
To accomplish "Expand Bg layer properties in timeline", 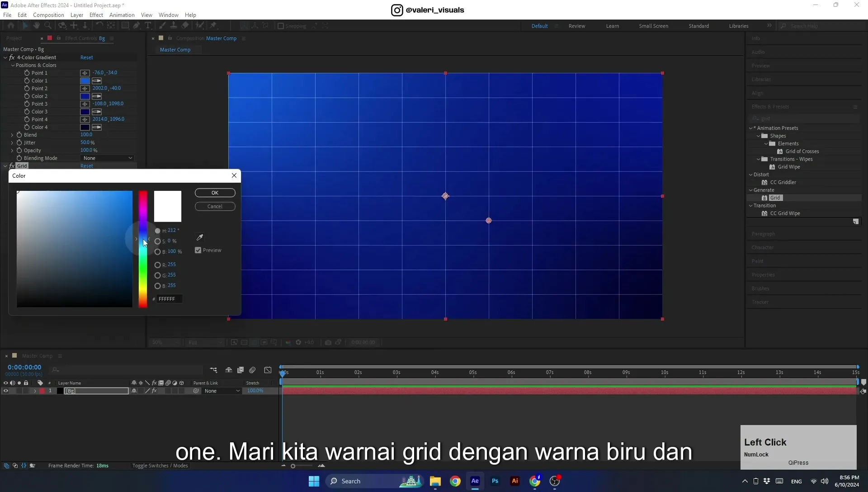I will [35, 391].
